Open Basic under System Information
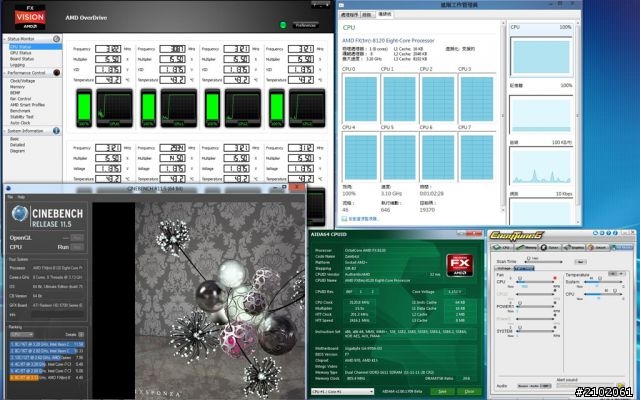The width and height of the screenshot is (640, 400). 15,139
